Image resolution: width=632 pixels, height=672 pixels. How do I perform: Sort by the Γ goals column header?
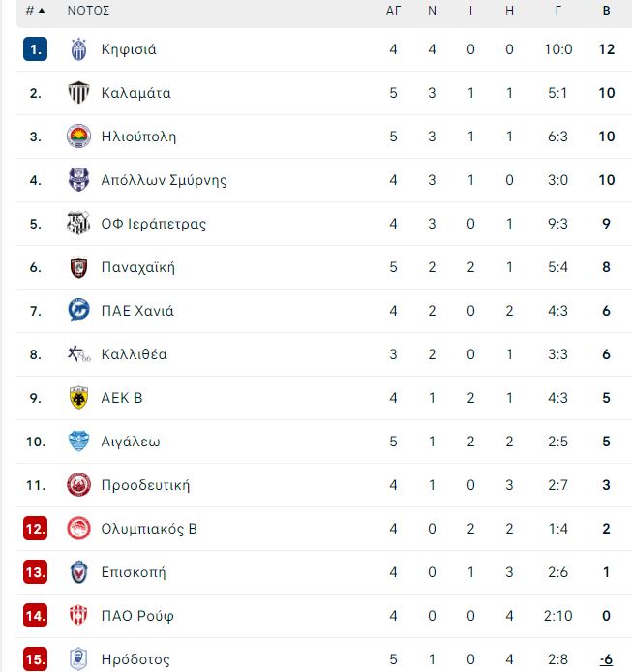pyautogui.click(x=557, y=11)
